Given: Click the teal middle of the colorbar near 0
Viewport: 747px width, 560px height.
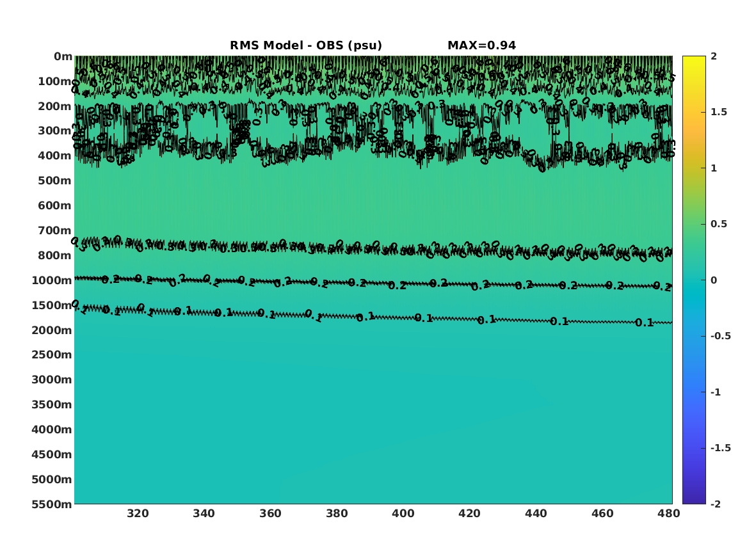Looking at the screenshot, I should [694, 280].
